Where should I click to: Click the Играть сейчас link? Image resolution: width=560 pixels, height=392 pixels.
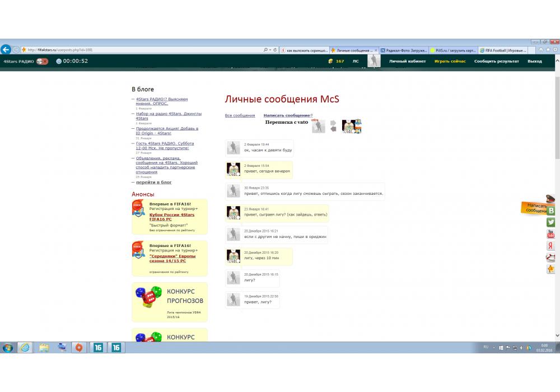click(x=450, y=61)
